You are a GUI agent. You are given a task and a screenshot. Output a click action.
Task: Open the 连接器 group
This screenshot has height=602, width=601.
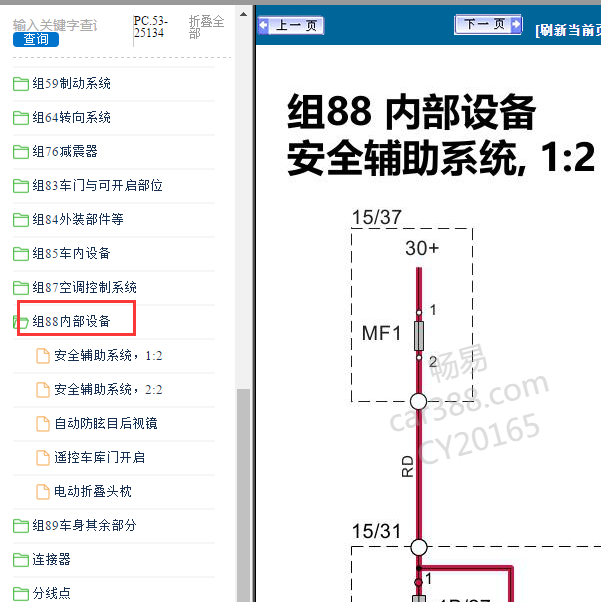(51, 559)
